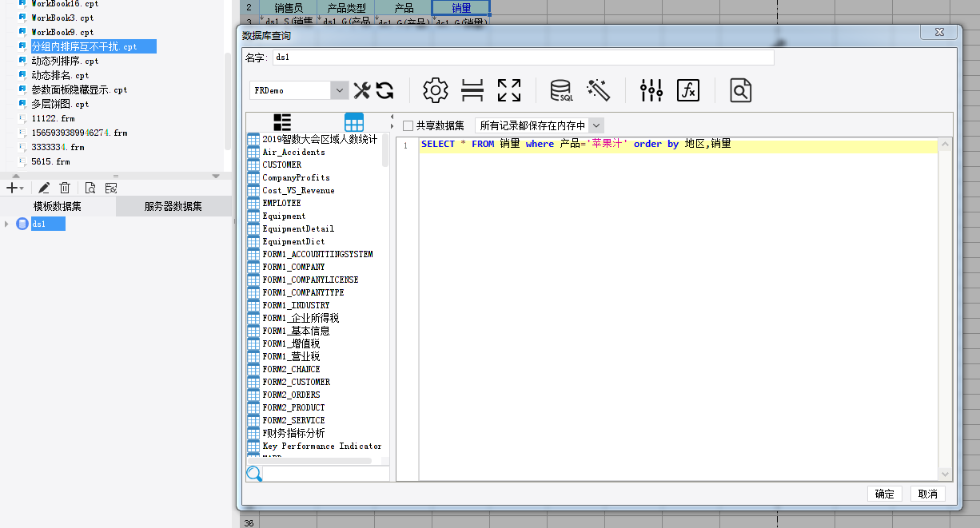Select the EquipmentDetail table
The height and width of the screenshot is (528, 980).
(298, 228)
